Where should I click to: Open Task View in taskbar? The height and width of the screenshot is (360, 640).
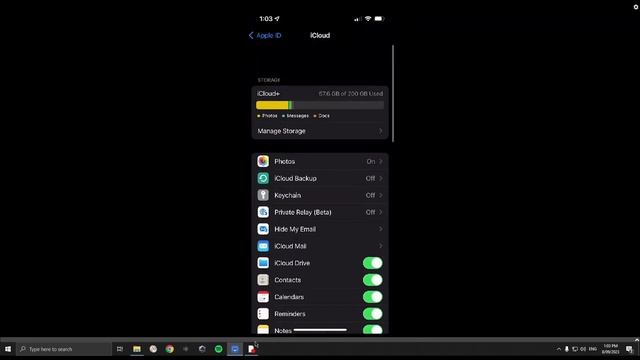coord(120,349)
